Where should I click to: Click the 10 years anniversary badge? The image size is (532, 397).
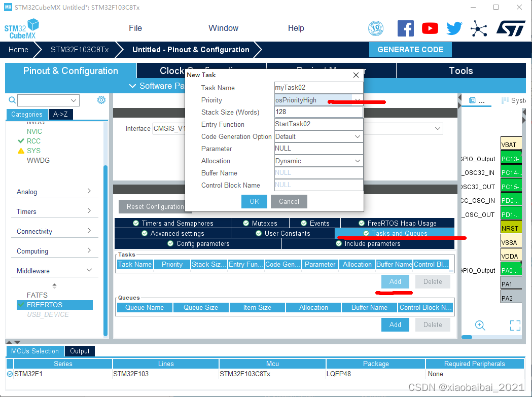tap(376, 28)
